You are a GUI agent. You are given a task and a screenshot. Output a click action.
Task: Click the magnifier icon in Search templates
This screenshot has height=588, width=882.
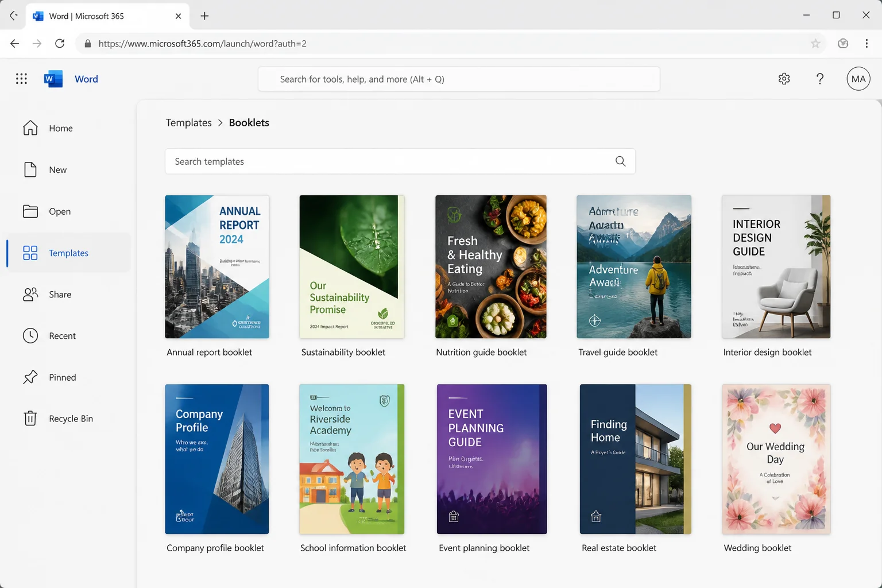tap(620, 161)
